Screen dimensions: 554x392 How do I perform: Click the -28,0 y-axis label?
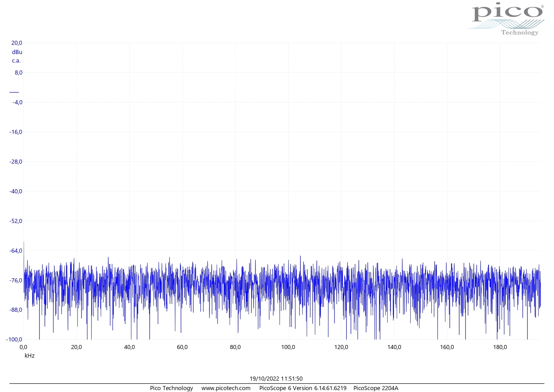pos(16,162)
